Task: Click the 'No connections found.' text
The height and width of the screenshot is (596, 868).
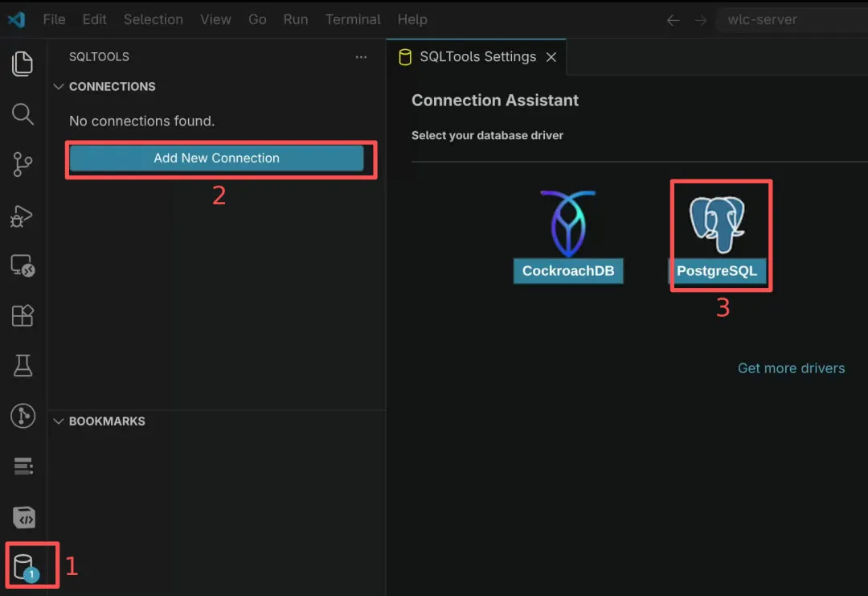Action: pyautogui.click(x=141, y=121)
